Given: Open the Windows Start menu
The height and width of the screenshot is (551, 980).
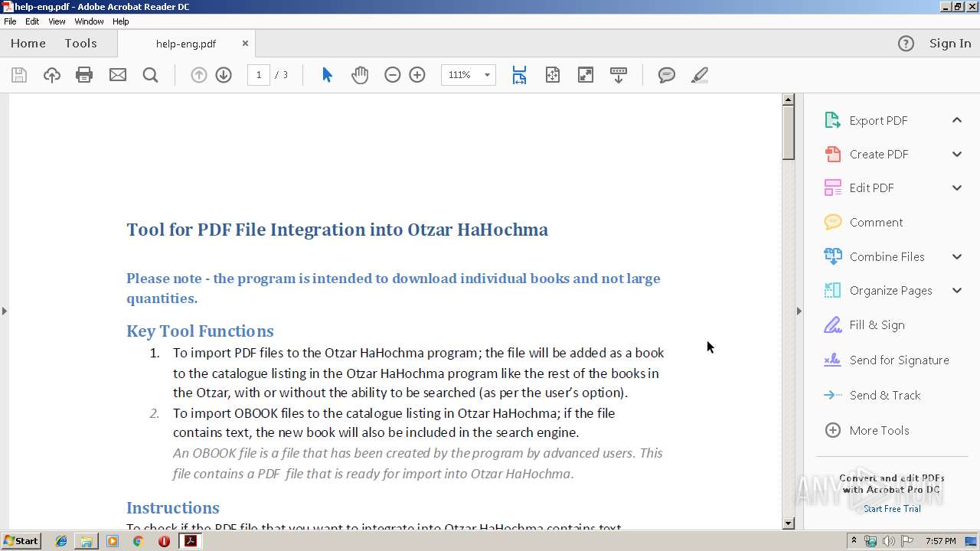Looking at the screenshot, I should (21, 541).
